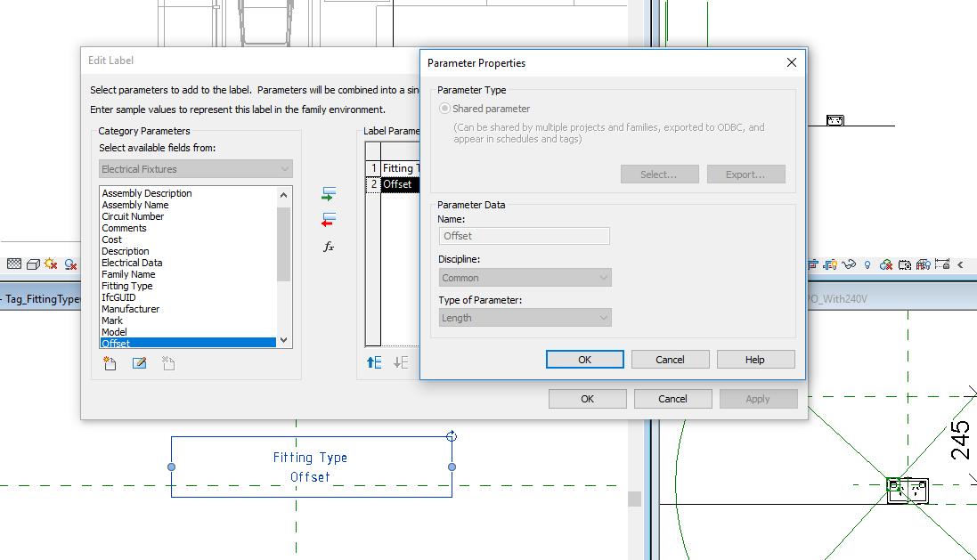
Task: Click the Sun Path off icon
Action: point(51,264)
